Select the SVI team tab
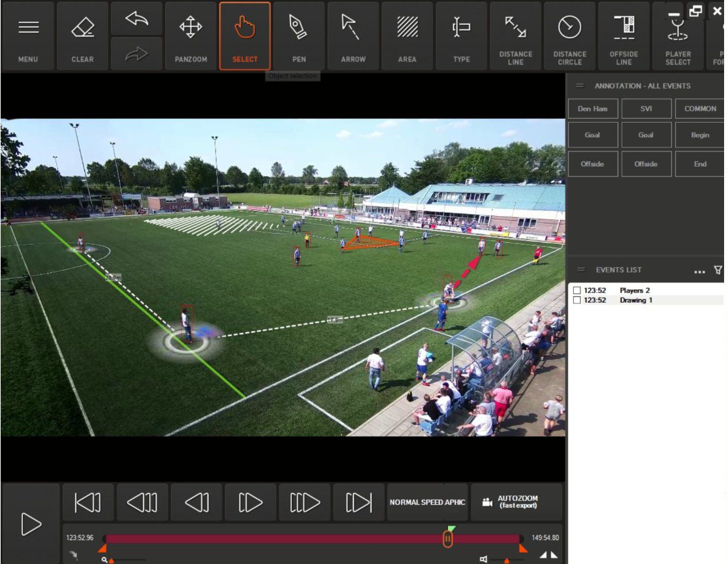 (646, 108)
